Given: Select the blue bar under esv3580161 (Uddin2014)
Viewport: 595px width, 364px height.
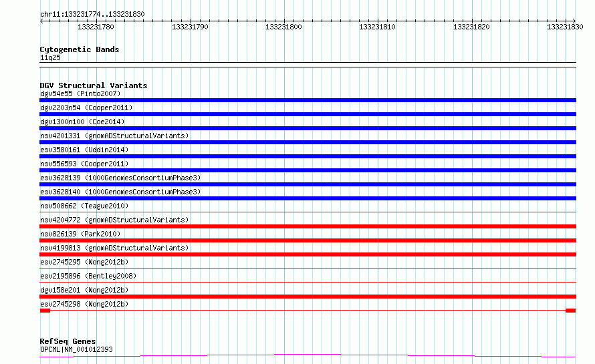Looking at the screenshot, I should (x=308, y=156).
